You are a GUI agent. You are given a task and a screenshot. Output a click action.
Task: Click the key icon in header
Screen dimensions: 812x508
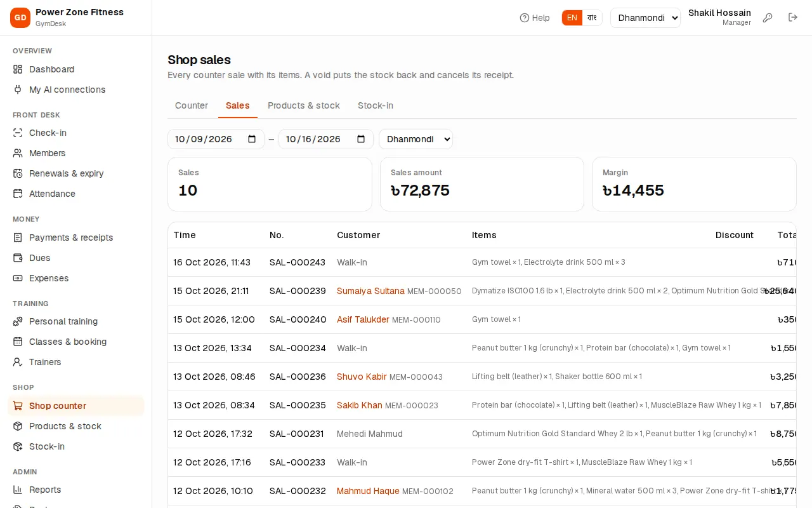click(768, 18)
